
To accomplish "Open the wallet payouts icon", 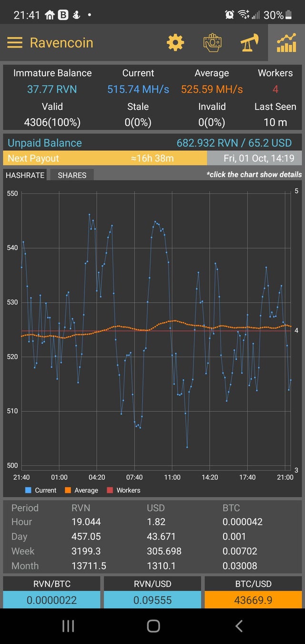I will tap(212, 43).
